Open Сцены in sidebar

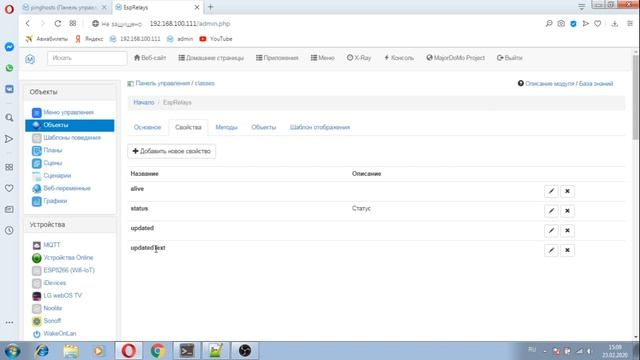coord(53,163)
